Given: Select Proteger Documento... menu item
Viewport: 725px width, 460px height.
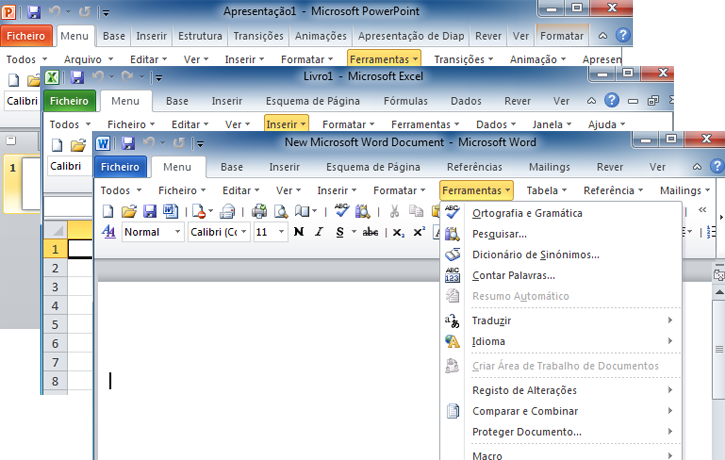Looking at the screenshot, I should coord(561,432).
